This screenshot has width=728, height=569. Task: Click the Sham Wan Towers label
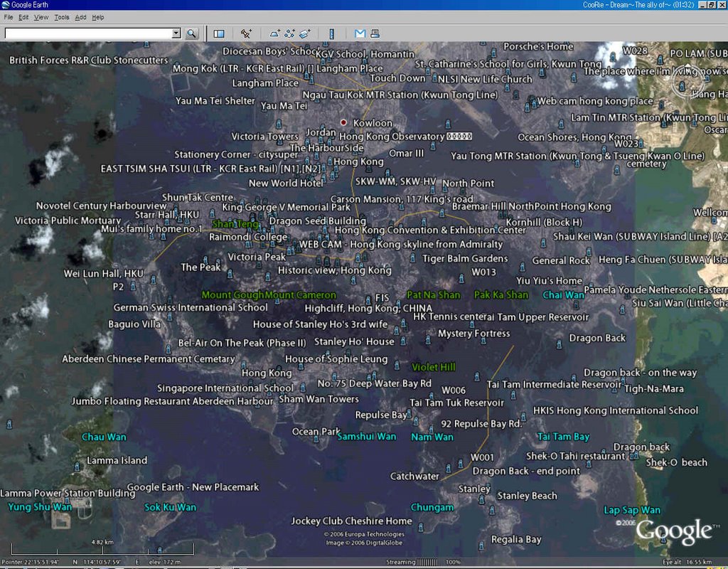point(318,399)
